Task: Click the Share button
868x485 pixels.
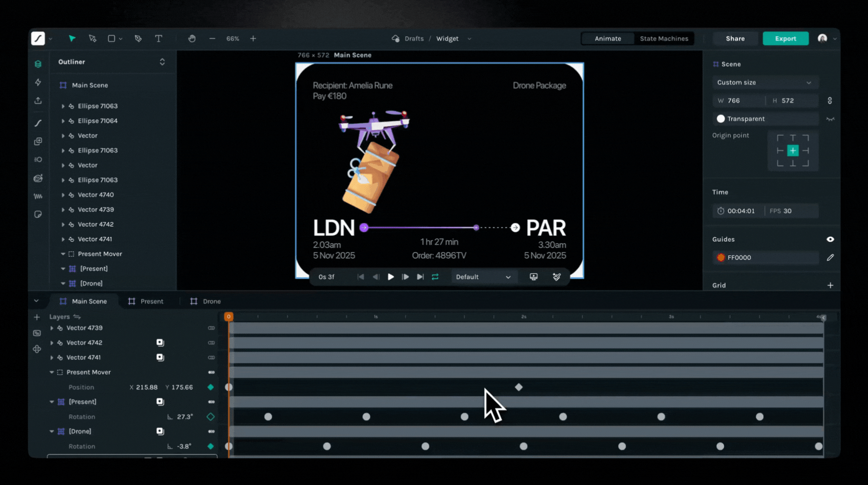Action: click(735, 39)
